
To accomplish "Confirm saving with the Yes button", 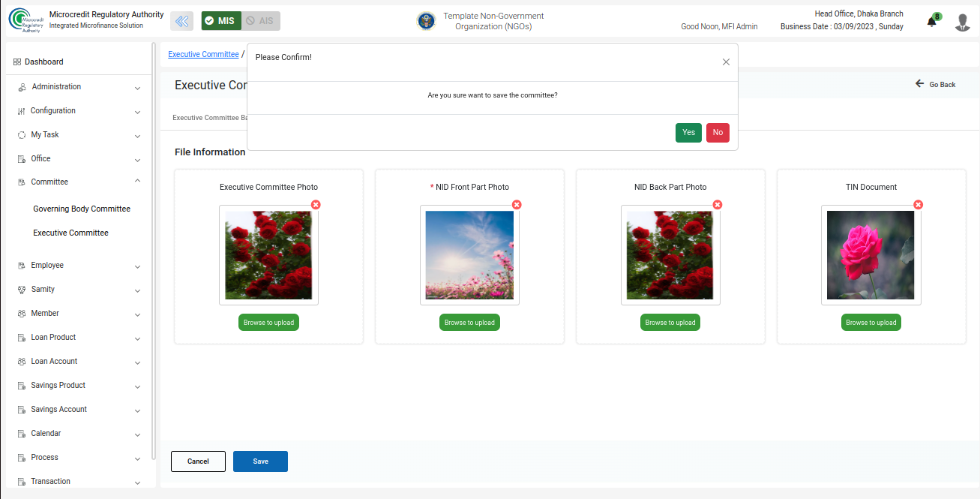I will [x=688, y=133].
